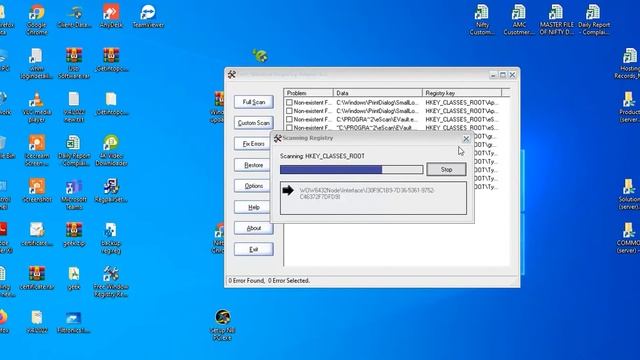
Task: Select the geek.zip archive
Action: pos(74,234)
